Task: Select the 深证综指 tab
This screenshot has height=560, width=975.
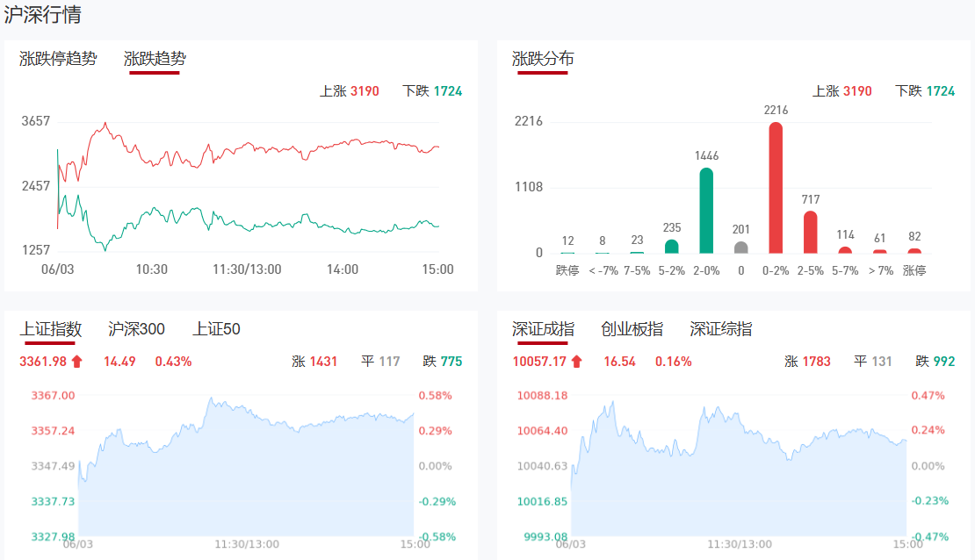Action: click(x=720, y=329)
